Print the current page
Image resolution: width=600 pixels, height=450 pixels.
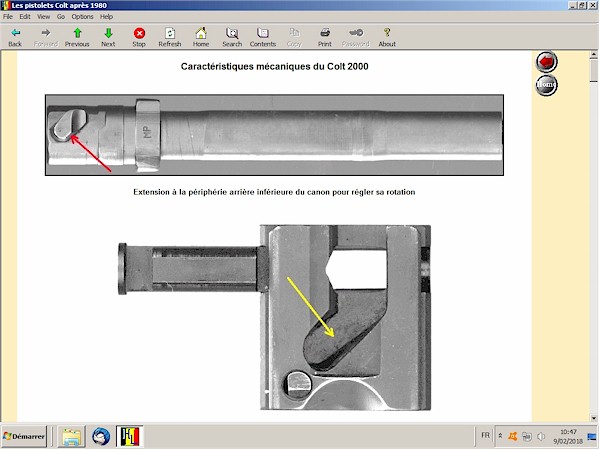click(x=325, y=37)
